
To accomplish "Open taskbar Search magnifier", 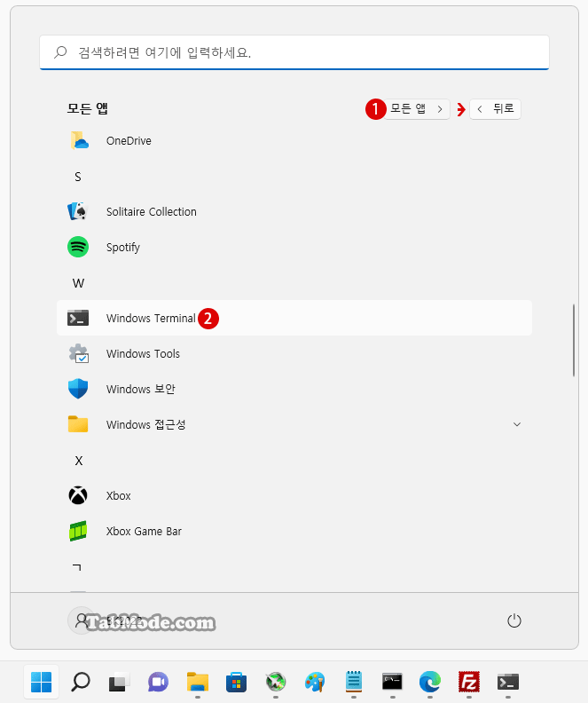I will 81,682.
